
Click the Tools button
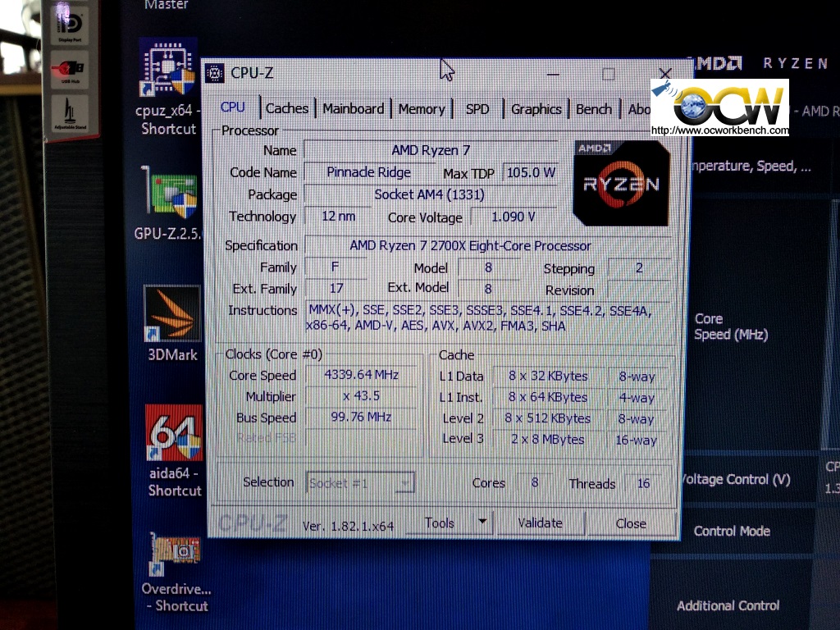440,523
